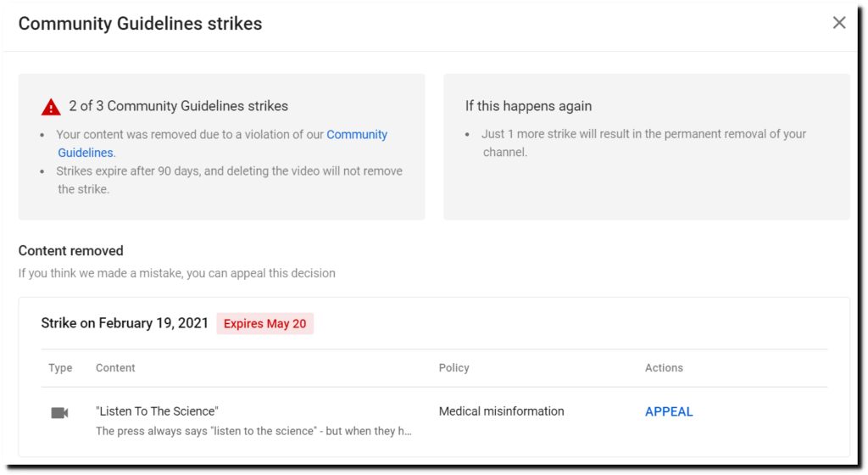Click the Actions column header
Viewport: 868px width, 475px height.
[664, 368]
